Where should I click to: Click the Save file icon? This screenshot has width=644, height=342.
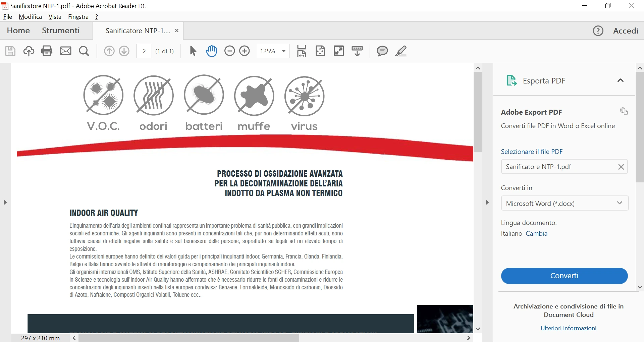point(10,51)
